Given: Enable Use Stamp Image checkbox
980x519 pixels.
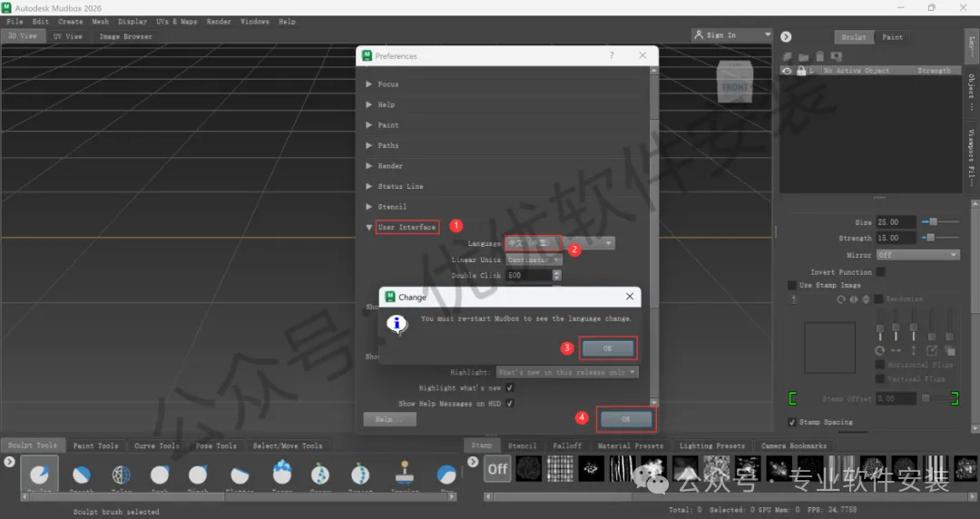Looking at the screenshot, I should [792, 285].
